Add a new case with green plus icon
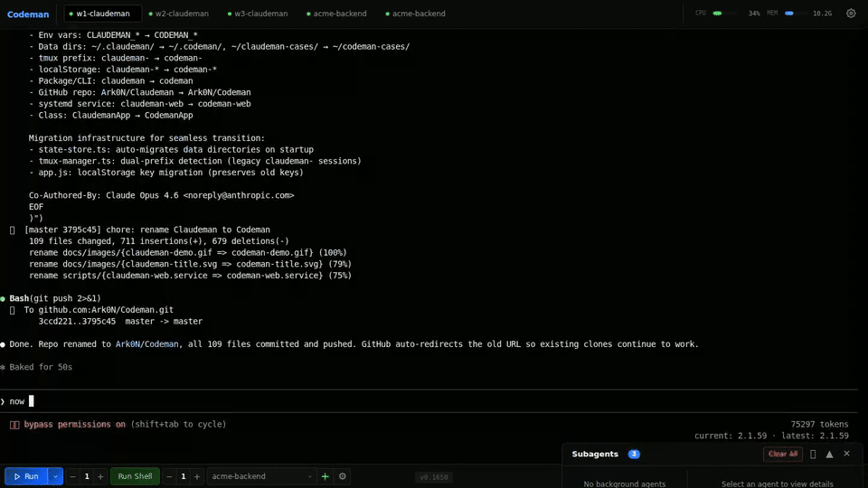This screenshot has height=488, width=868. [325, 476]
